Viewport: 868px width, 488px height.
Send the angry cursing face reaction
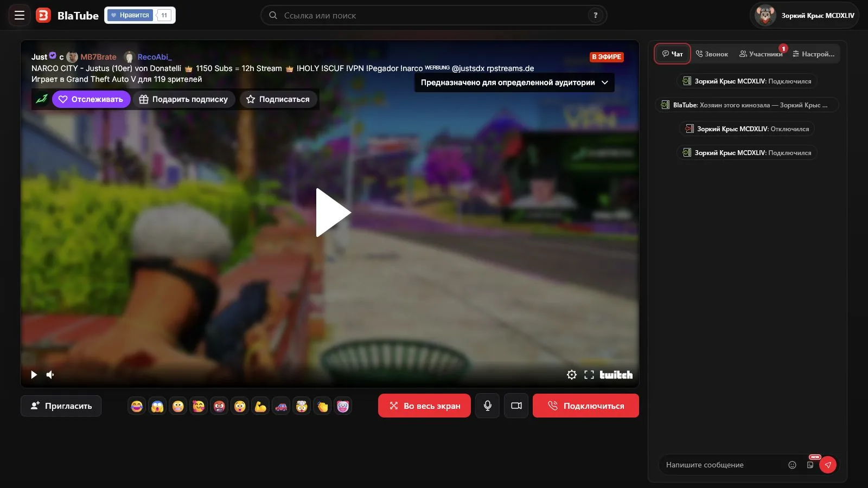[x=219, y=406]
